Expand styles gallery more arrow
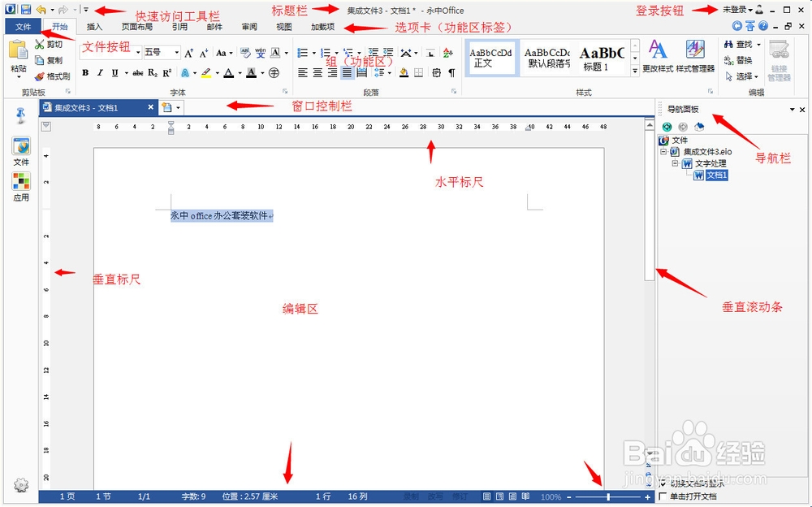812x507 pixels. [x=635, y=71]
